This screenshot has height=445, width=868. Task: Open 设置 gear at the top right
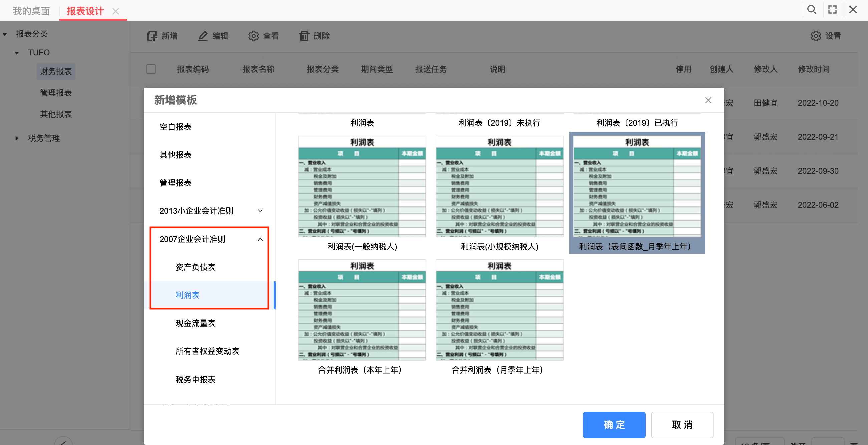tap(816, 36)
